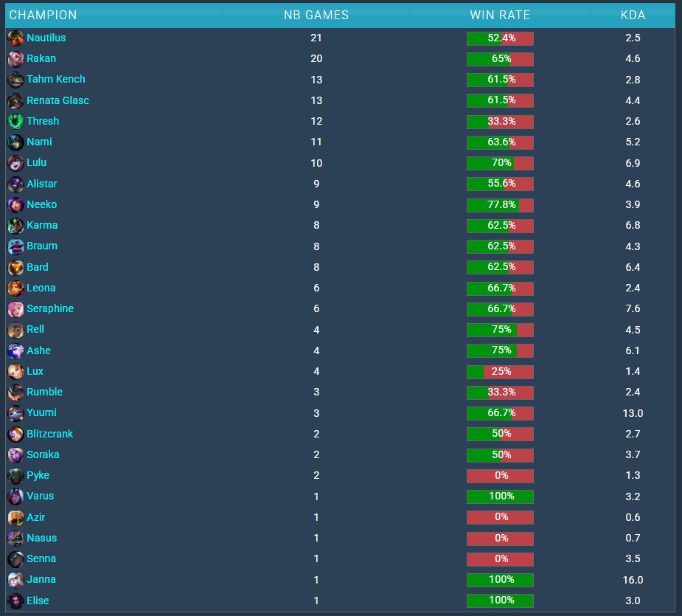Sort by the KDA column header
The height and width of the screenshot is (616, 682).
tap(633, 15)
